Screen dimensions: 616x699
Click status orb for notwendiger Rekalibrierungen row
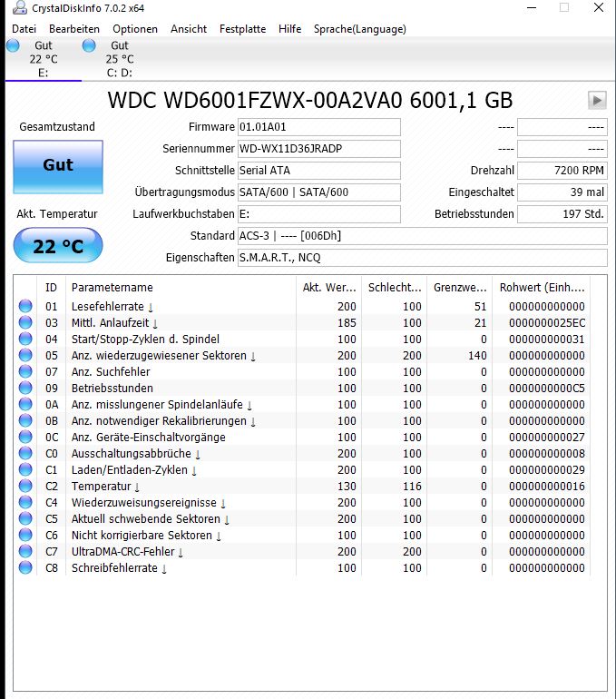pos(25,421)
